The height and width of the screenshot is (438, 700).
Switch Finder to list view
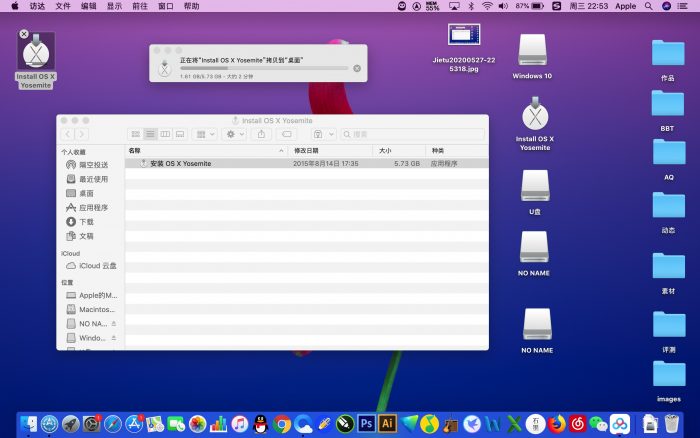tap(150, 133)
